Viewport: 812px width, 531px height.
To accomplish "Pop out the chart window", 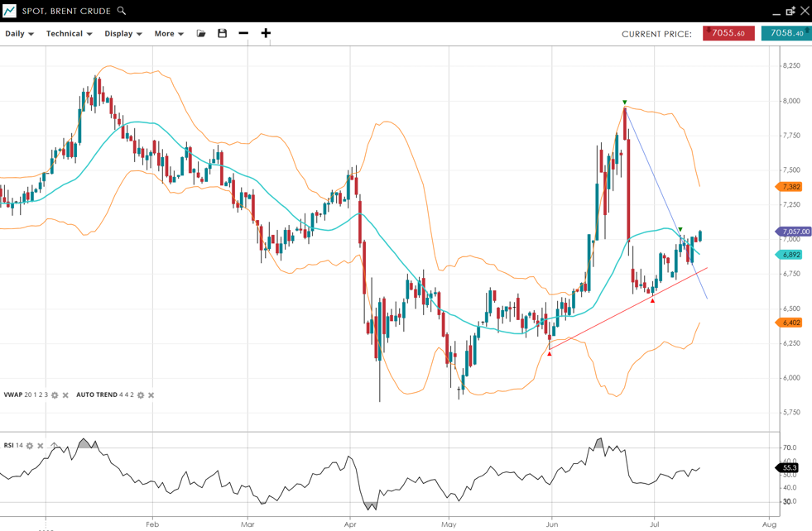I will pyautogui.click(x=790, y=12).
